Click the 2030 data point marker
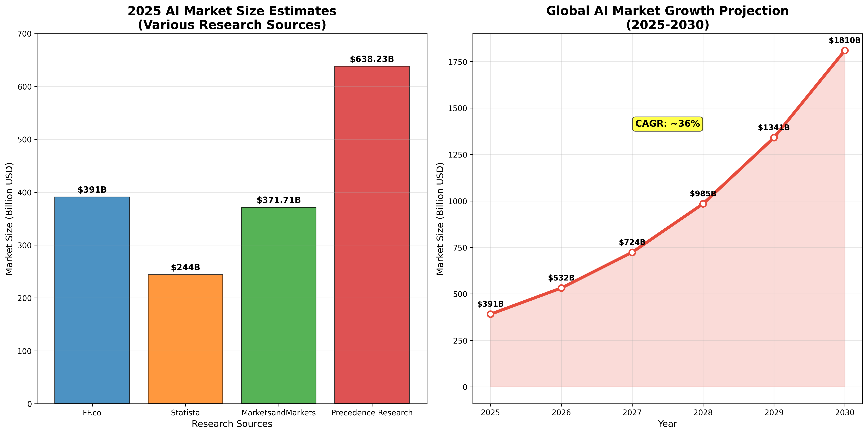Viewport: 868px width, 434px height. pyautogui.click(x=845, y=51)
